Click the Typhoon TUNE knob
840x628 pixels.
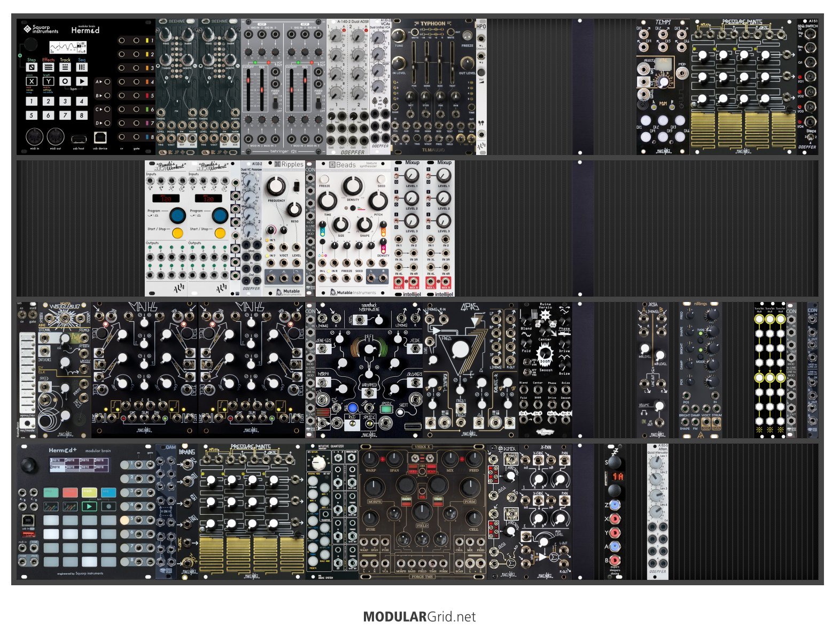pyautogui.click(x=398, y=36)
